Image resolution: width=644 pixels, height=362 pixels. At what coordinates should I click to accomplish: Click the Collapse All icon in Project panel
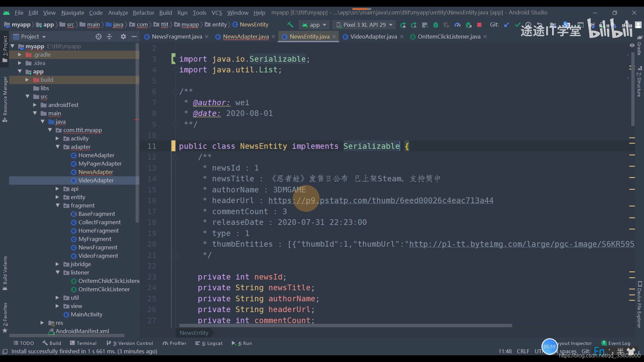(109, 37)
